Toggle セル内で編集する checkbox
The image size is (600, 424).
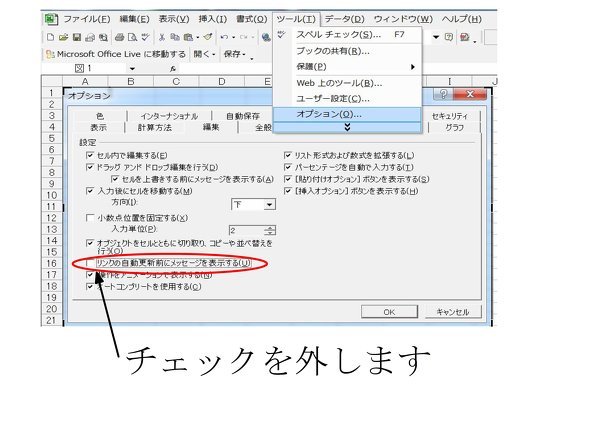pyautogui.click(x=90, y=155)
